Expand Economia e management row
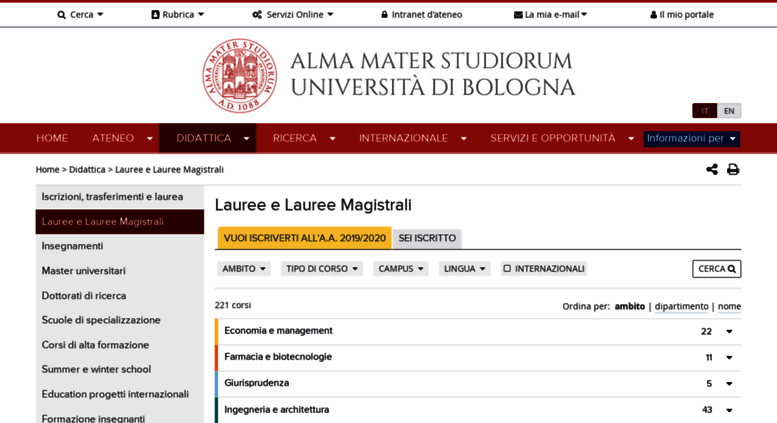This screenshot has width=777, height=423. (478, 331)
